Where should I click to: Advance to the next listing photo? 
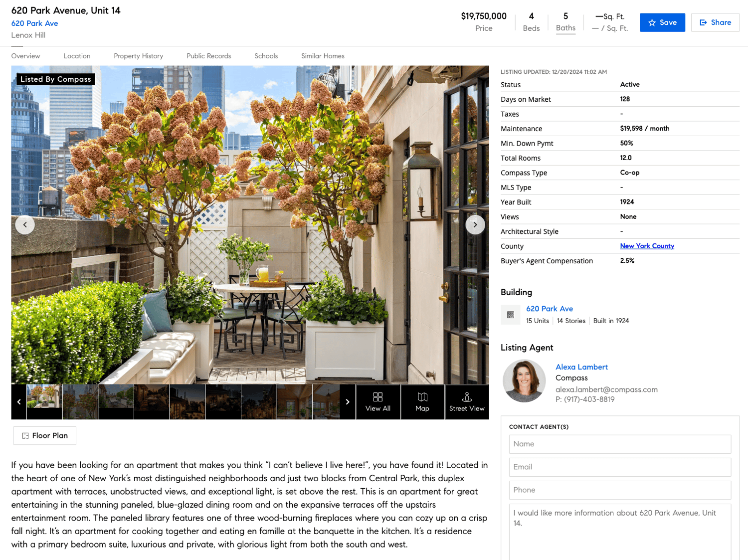475,224
